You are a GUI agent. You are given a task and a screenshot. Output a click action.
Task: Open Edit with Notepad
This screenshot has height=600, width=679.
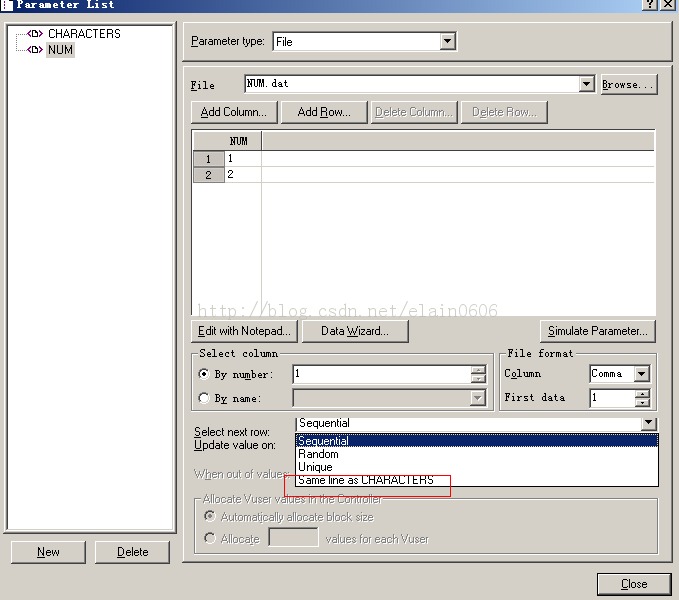tap(244, 331)
